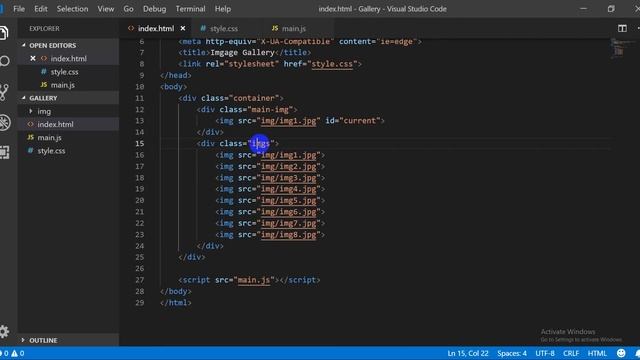Open main.js in Open Editors list
The height and width of the screenshot is (360, 640).
click(x=62, y=85)
